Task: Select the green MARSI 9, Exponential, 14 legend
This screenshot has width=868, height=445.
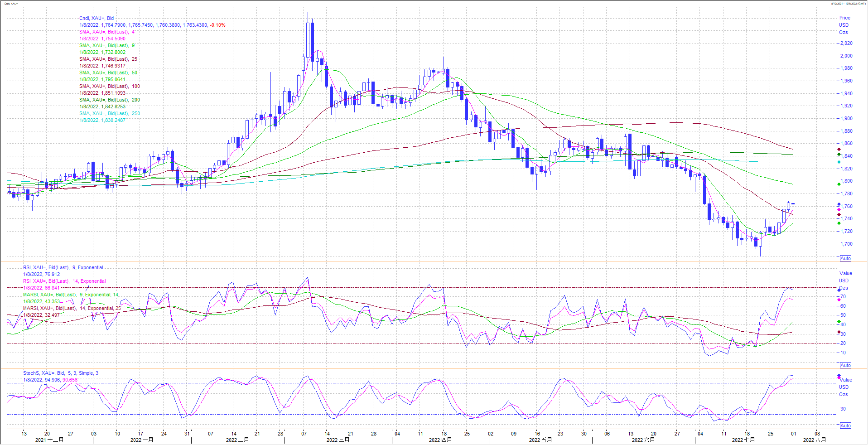Action: click(x=71, y=295)
